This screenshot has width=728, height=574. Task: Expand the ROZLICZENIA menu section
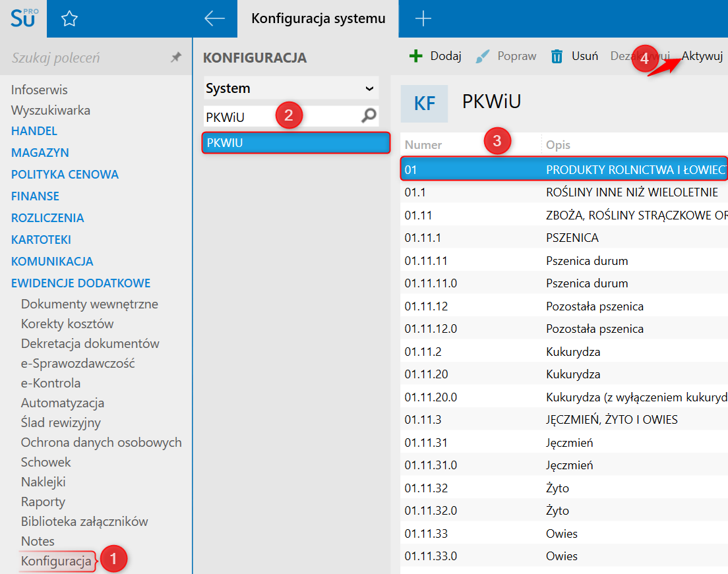click(47, 218)
